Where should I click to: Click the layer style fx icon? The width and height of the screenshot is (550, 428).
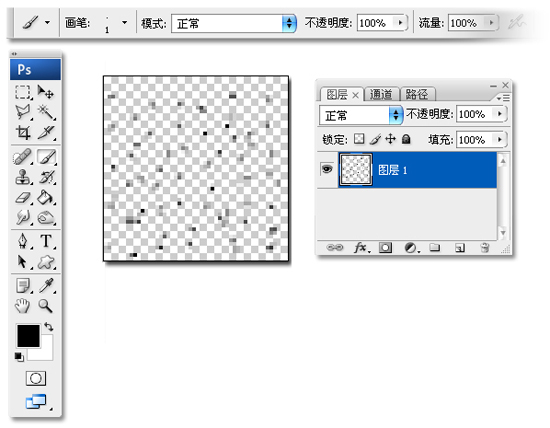pyautogui.click(x=361, y=248)
